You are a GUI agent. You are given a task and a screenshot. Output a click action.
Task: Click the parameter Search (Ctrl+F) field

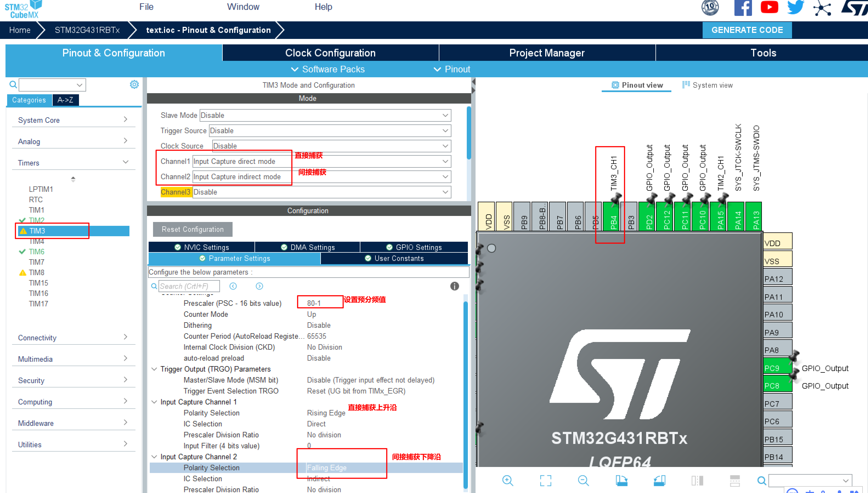tap(189, 286)
